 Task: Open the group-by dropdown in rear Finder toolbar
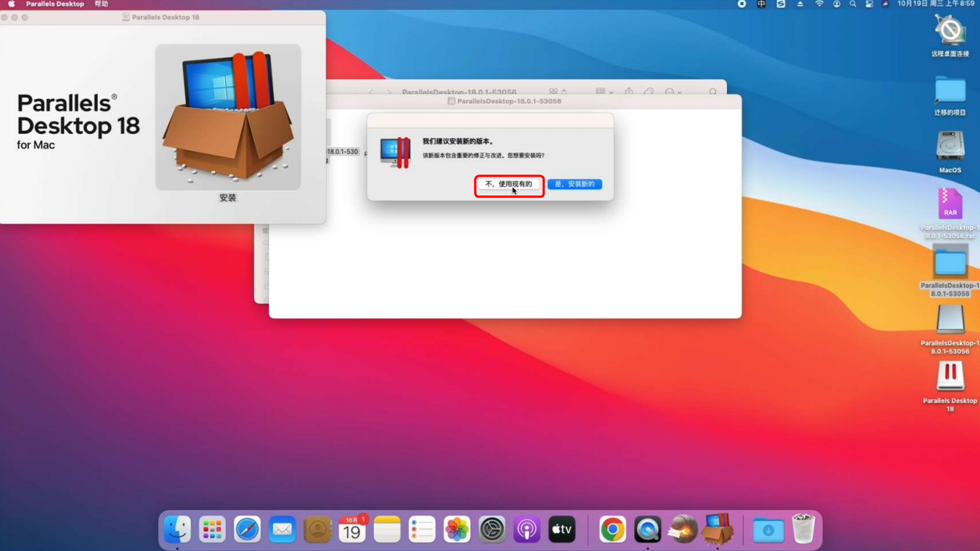point(604,92)
